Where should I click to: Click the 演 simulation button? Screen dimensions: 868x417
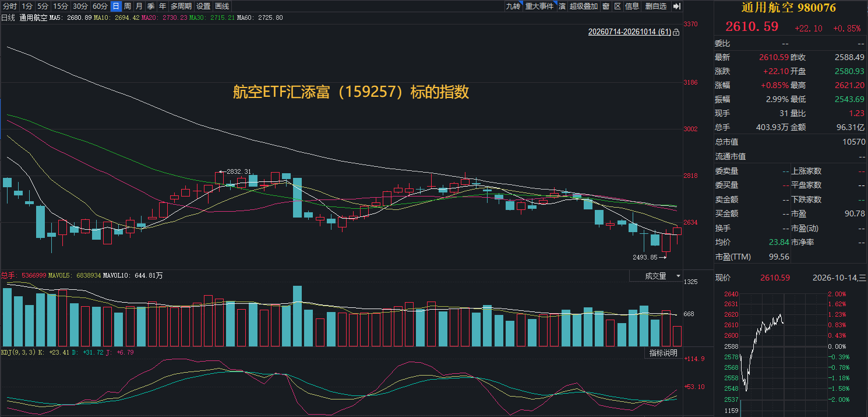[562, 6]
